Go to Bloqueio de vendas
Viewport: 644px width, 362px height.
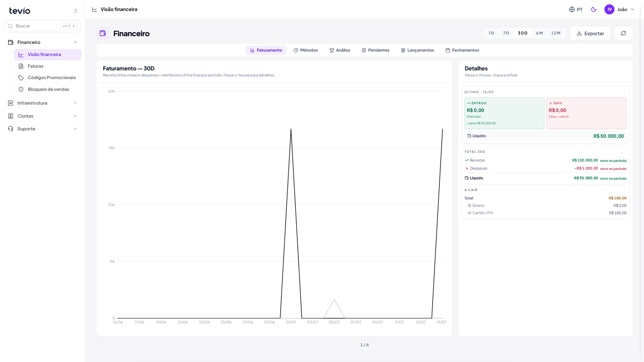pyautogui.click(x=48, y=89)
